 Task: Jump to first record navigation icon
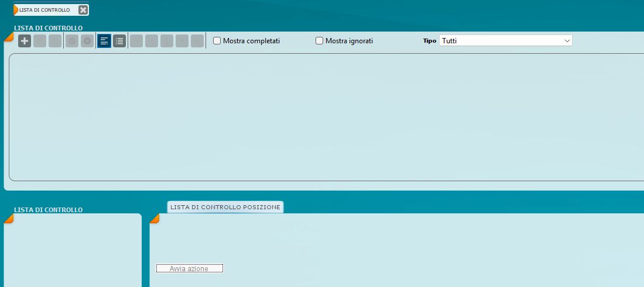point(137,41)
